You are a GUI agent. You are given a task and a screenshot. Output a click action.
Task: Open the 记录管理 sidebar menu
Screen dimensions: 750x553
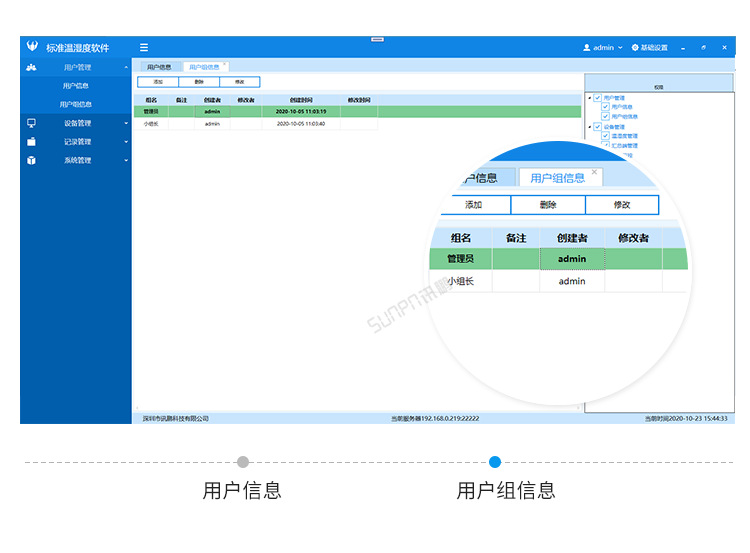pyautogui.click(x=77, y=142)
